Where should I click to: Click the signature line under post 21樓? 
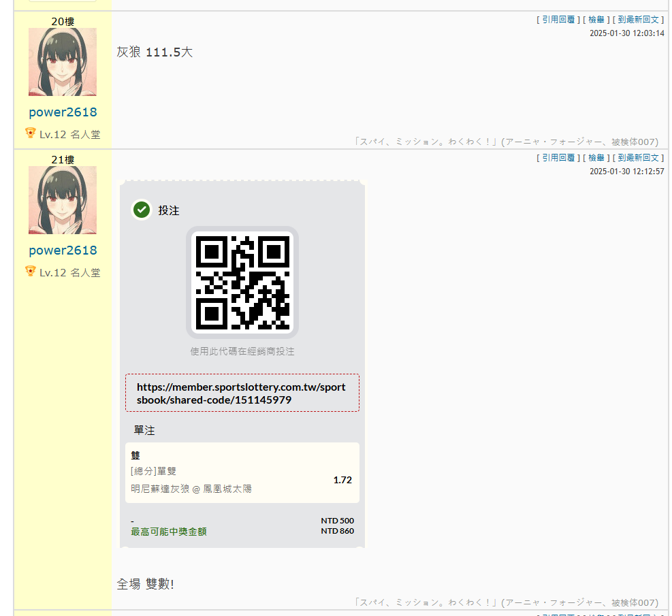[x=506, y=602]
